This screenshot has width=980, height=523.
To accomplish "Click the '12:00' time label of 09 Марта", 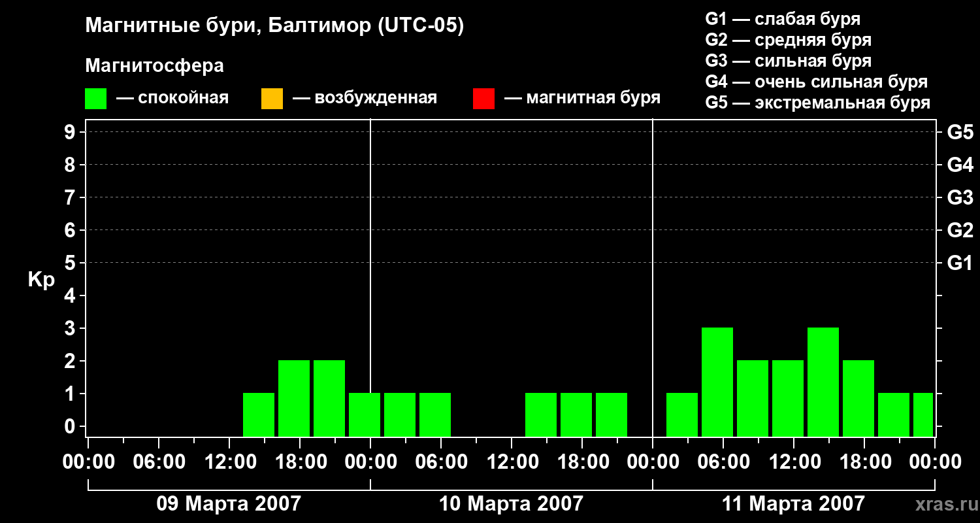I will click(x=229, y=462).
